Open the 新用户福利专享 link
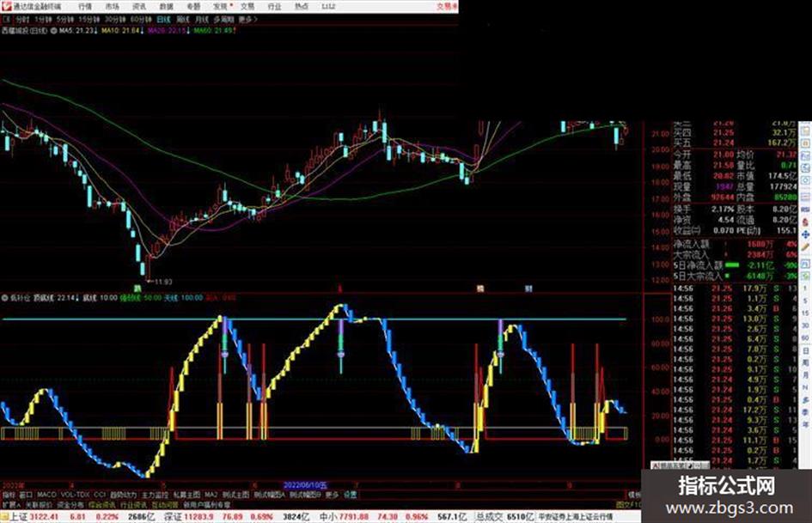Screen dimensions: 812x523 point(206,504)
